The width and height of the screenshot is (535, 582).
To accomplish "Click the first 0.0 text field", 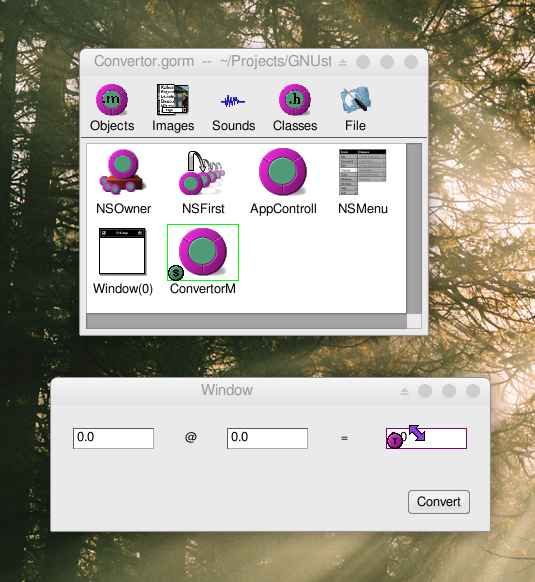I will point(113,438).
